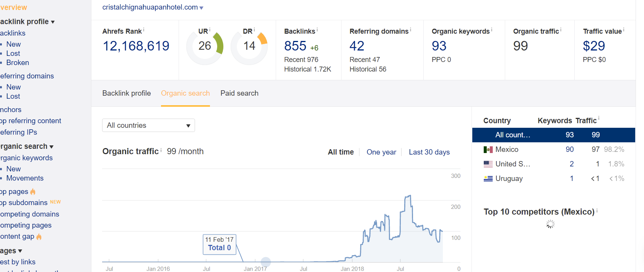Viewport: 644px width, 272px height.
Task: Open the Competing pages link
Action: (x=26, y=225)
